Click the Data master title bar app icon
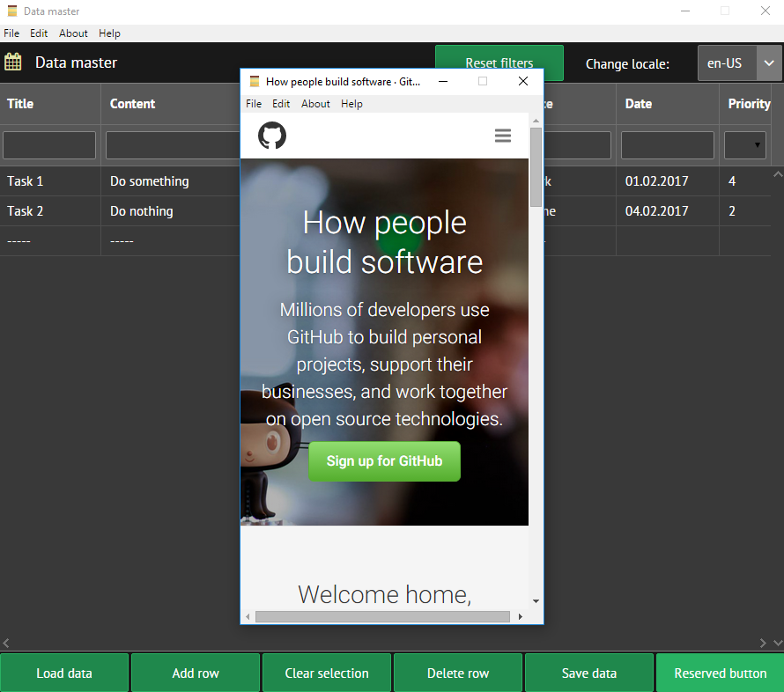The image size is (784, 692). click(12, 11)
